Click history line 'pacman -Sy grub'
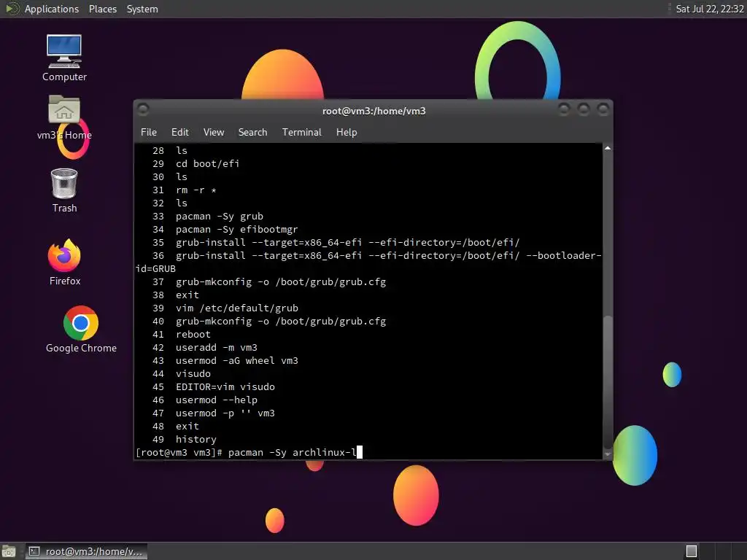This screenshot has width=747, height=560. [219, 216]
